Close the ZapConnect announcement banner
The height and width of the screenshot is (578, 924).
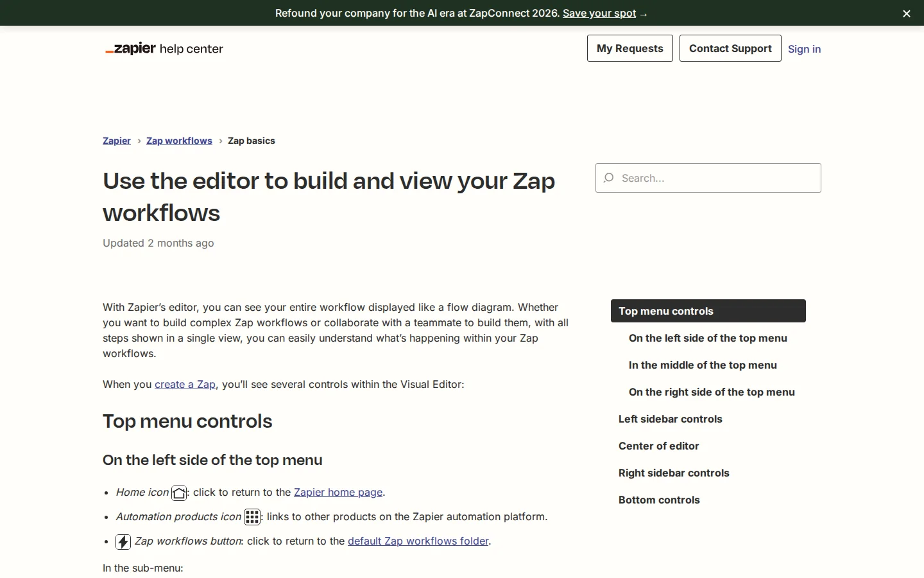907,13
